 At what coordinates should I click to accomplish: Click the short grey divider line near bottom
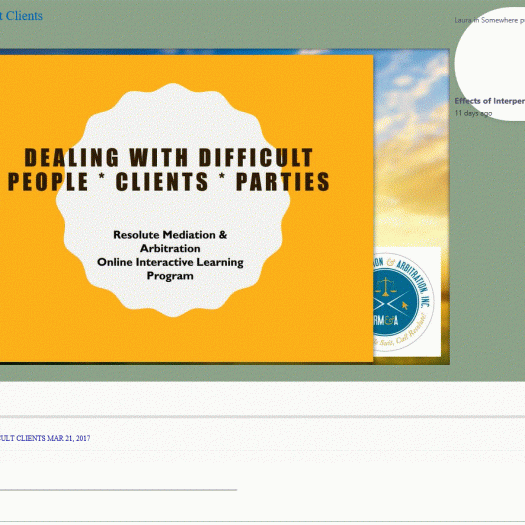pyautogui.click(x=119, y=490)
